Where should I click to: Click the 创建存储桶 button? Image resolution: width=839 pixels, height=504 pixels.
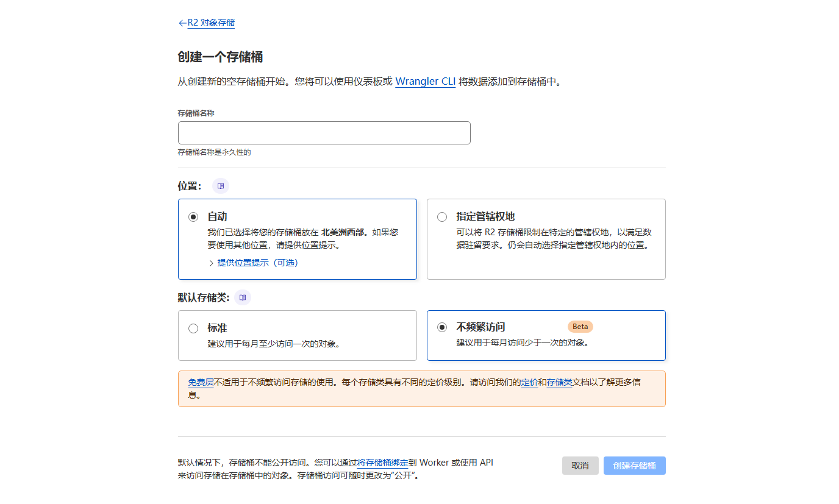634,466
